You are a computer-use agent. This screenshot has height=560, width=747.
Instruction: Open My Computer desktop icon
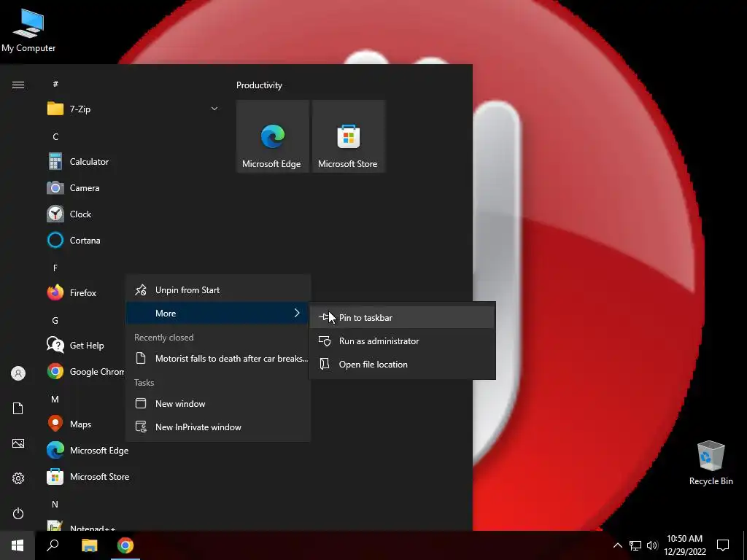(28, 31)
